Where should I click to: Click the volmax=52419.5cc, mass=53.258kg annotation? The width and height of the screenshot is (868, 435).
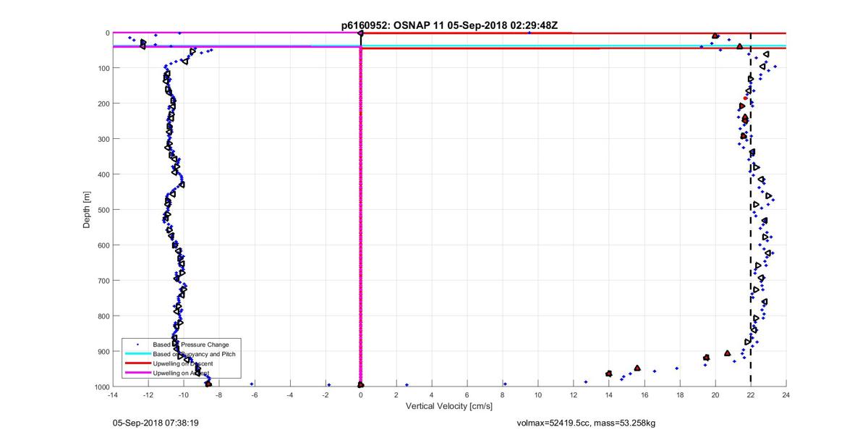click(x=586, y=421)
